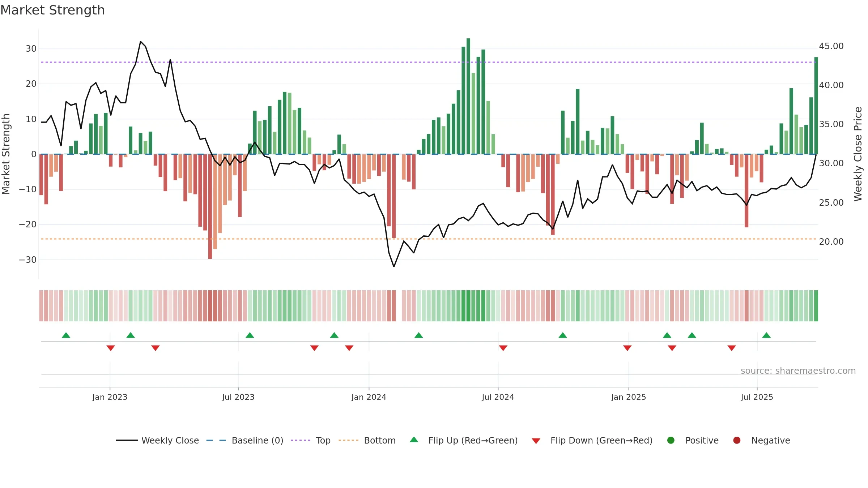Click the dark red Negative circle icon
868x488 pixels.
737,440
